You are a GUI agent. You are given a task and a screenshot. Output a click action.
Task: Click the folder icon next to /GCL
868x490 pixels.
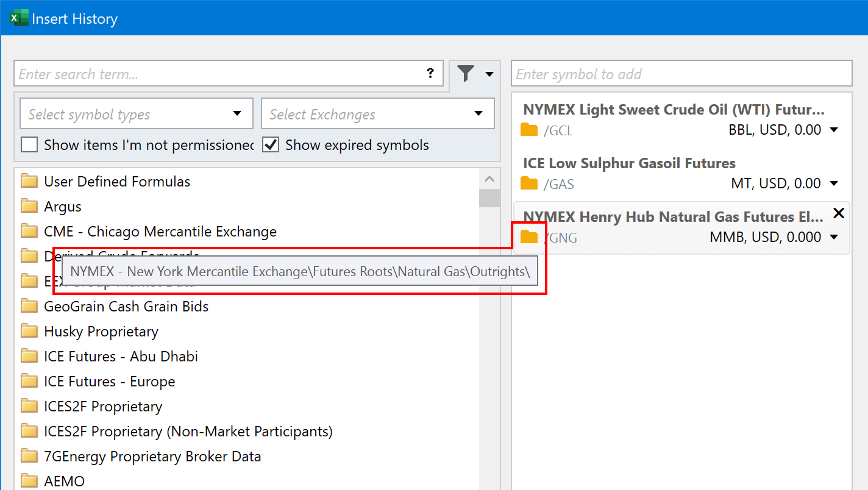pyautogui.click(x=529, y=130)
